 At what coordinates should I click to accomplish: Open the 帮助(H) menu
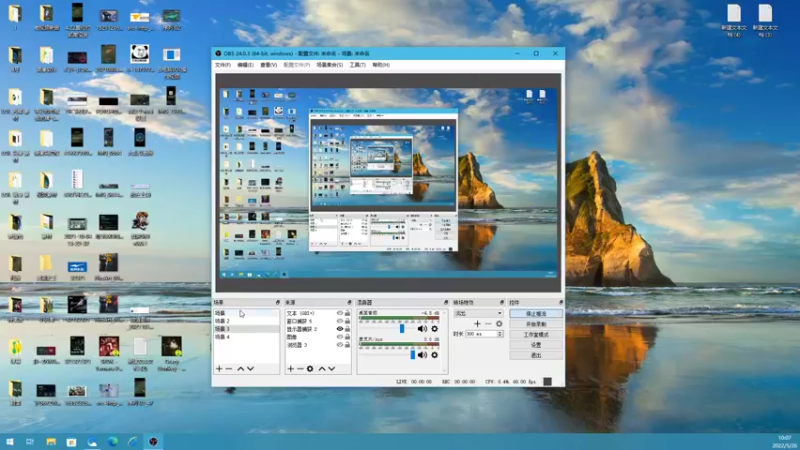click(381, 65)
